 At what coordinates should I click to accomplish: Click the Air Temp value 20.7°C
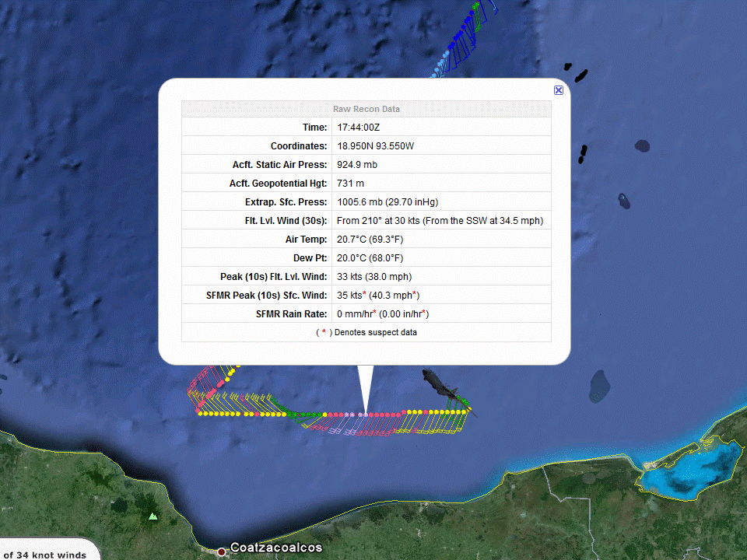click(370, 240)
